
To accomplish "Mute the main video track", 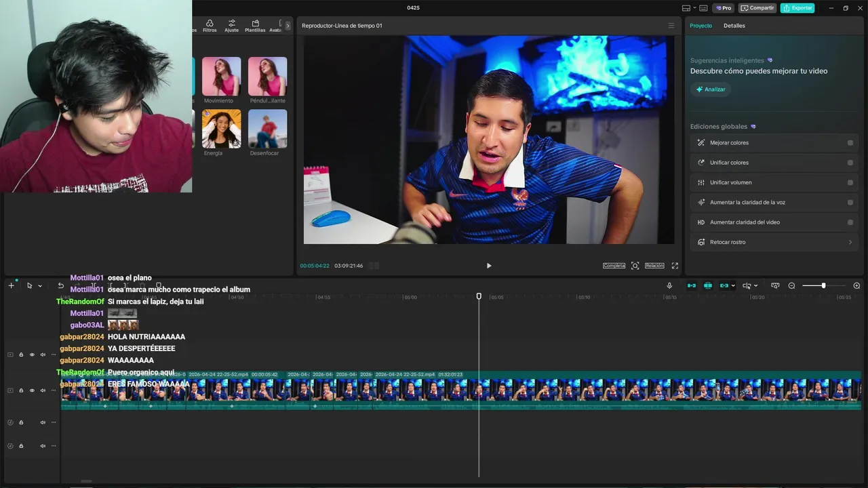I will point(43,390).
